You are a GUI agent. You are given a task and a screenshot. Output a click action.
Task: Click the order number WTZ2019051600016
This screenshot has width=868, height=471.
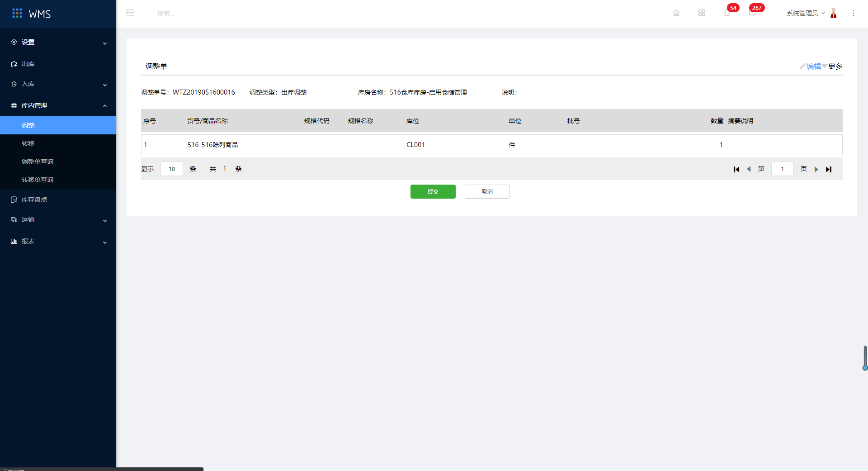[x=204, y=92]
